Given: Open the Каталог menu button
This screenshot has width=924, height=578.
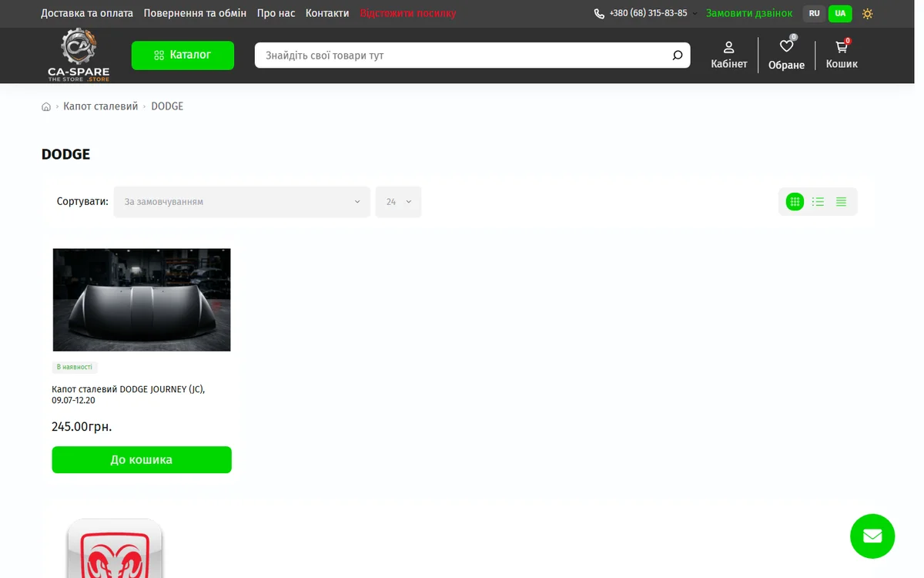Looking at the screenshot, I should tap(182, 55).
